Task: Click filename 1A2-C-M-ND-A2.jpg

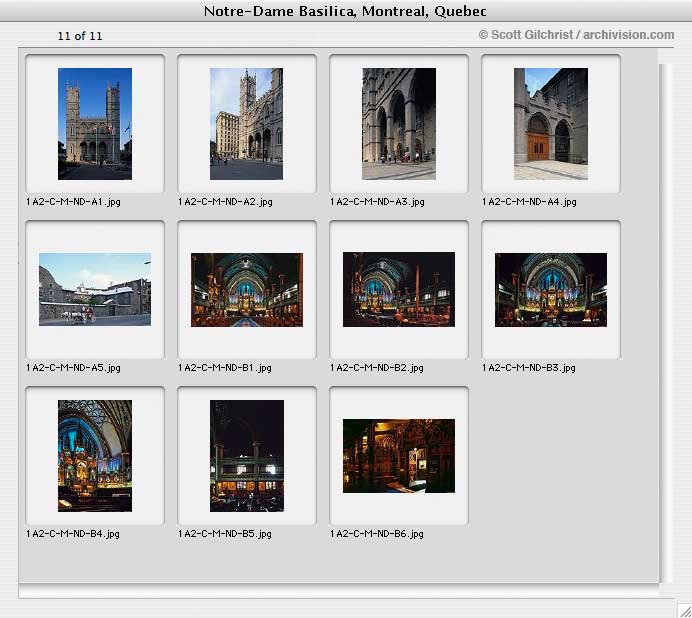Action: pos(225,202)
